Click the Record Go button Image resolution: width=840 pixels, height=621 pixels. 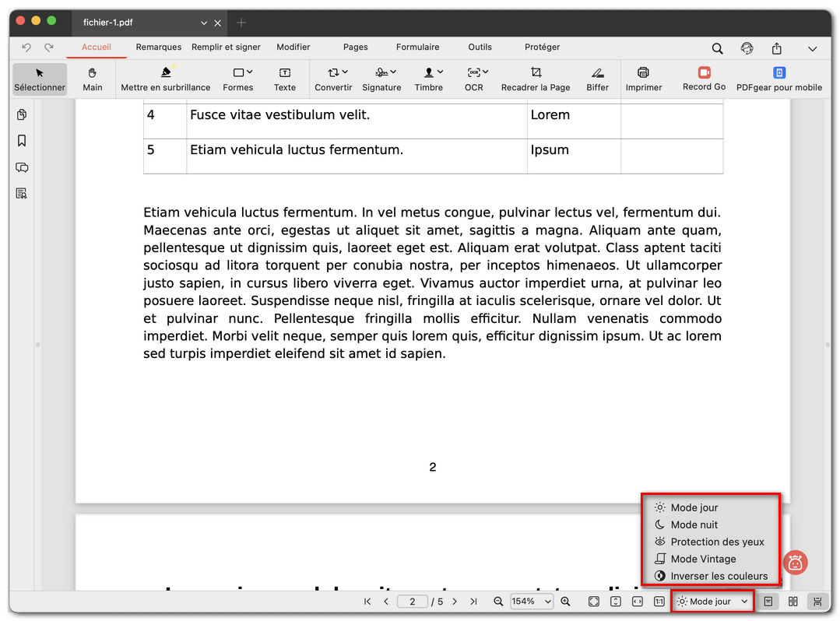click(703, 79)
